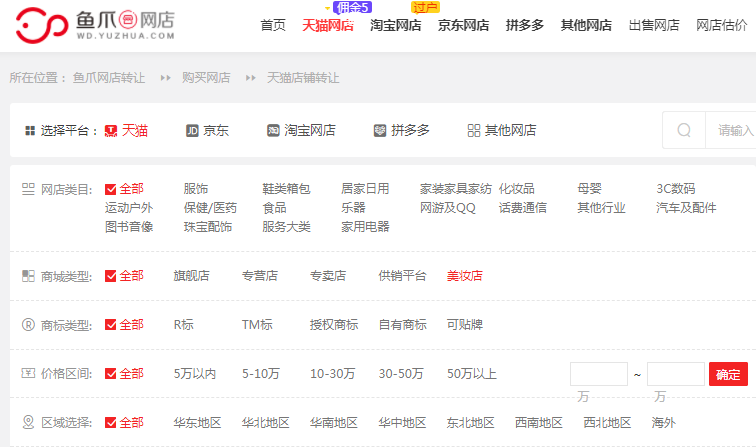Screen dimensions: 756x447
Task: Choose 旗舰店 mall type
Action: (191, 276)
